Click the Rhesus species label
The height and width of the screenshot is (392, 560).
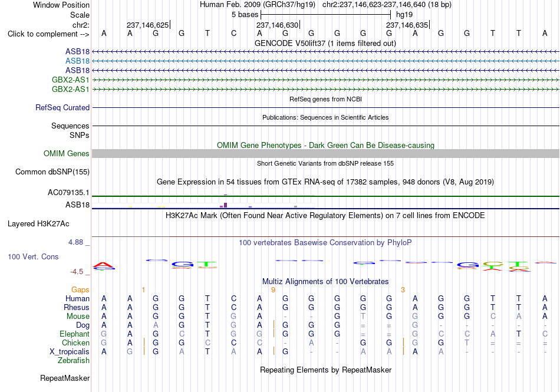(x=77, y=307)
